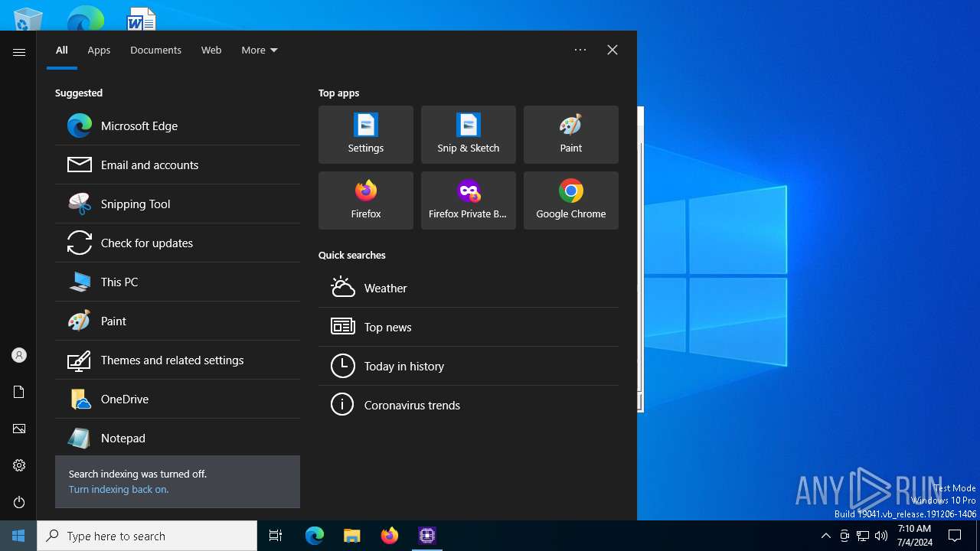Launch Google Chrome tile
Viewport: 980px width, 551px height.
571,201
